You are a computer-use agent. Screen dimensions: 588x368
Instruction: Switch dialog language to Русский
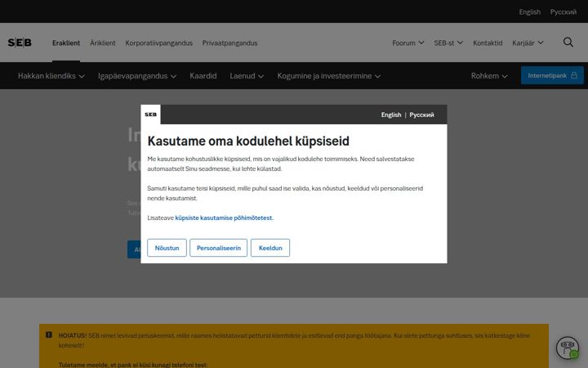[x=421, y=115]
